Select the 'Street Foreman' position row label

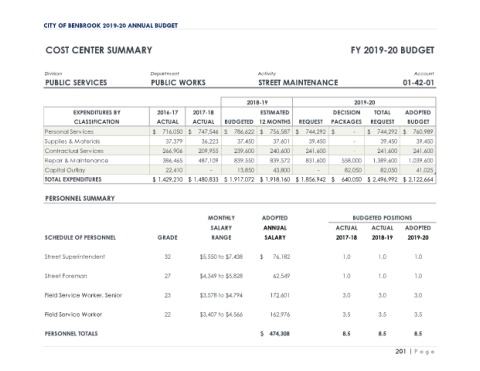66,276
